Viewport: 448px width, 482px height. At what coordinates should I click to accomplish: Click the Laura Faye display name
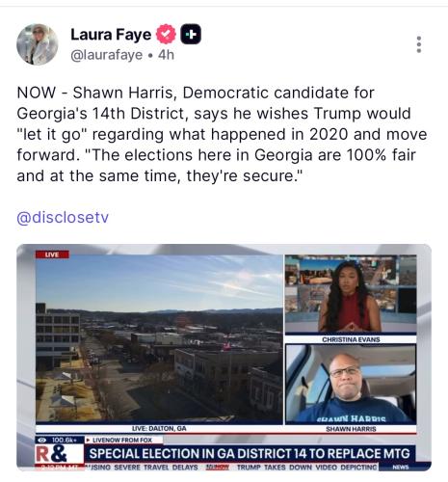click(x=111, y=35)
